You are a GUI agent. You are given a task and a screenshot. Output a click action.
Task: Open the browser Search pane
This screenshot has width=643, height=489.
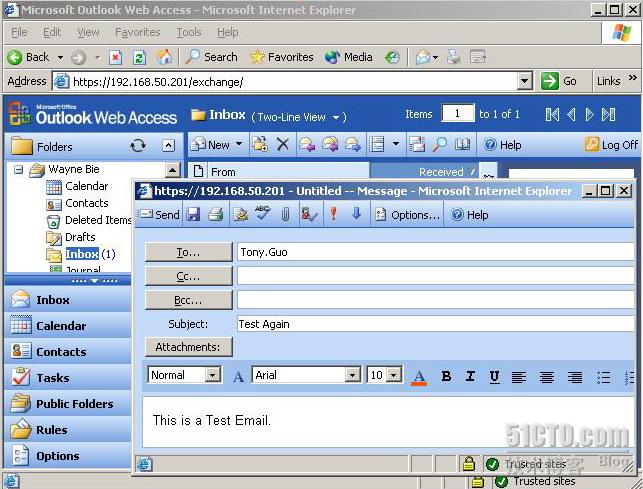pyautogui.click(x=212, y=57)
